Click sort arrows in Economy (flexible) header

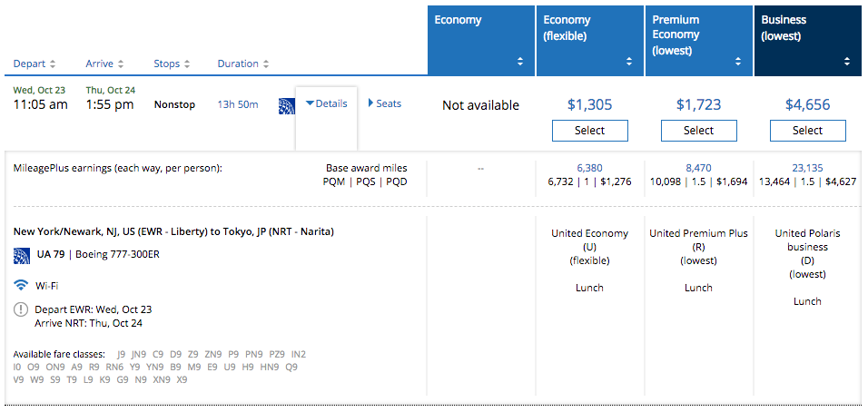628,62
